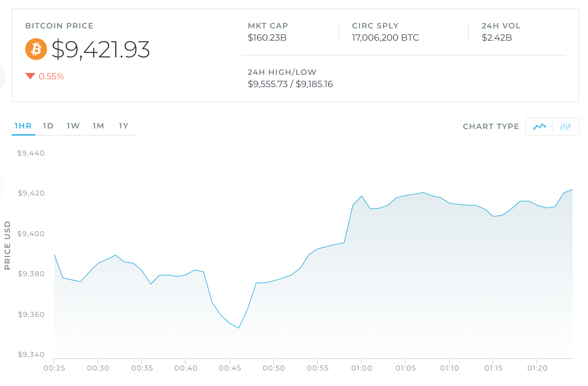The width and height of the screenshot is (588, 386).
Task: Click the price line peak at 01:00
Action: tap(362, 196)
